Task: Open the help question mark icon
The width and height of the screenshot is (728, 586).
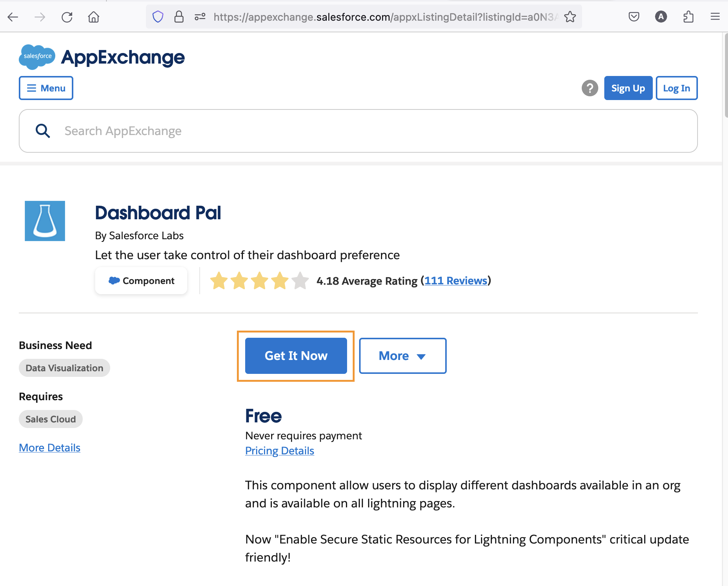Action: 590,88
